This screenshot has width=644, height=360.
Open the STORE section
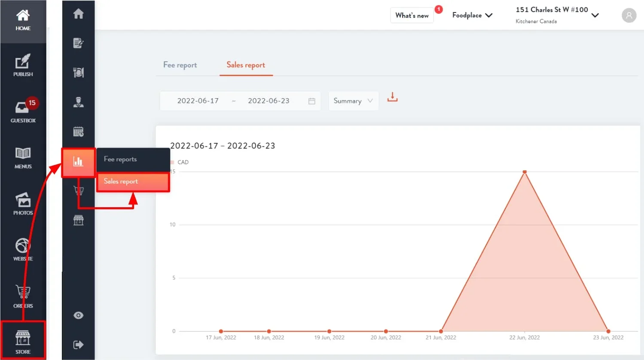click(23, 340)
